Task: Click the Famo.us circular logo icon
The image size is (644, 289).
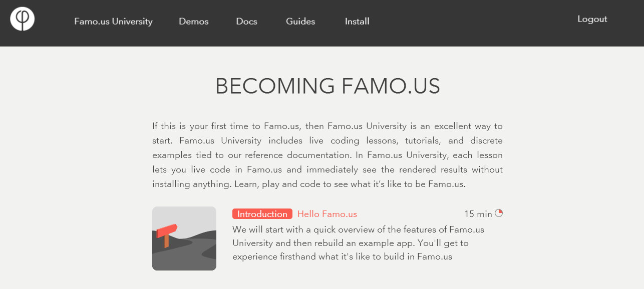Action: pos(22,19)
